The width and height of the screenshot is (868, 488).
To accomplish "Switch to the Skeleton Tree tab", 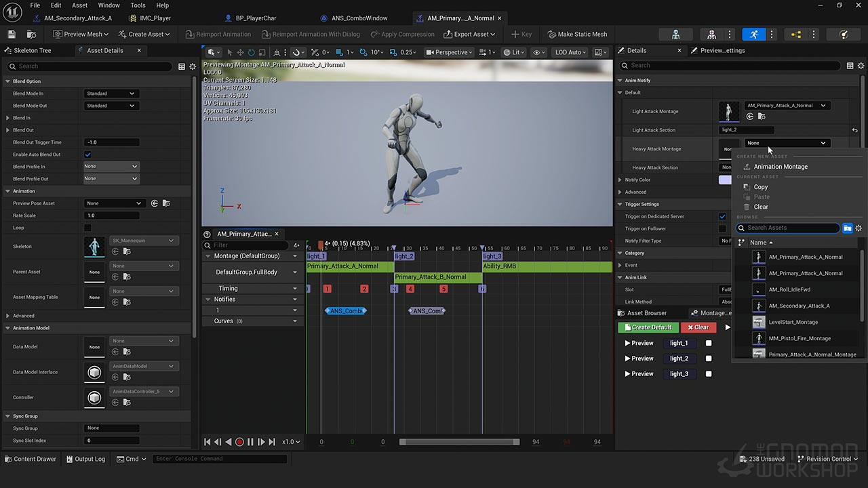I will (x=32, y=50).
